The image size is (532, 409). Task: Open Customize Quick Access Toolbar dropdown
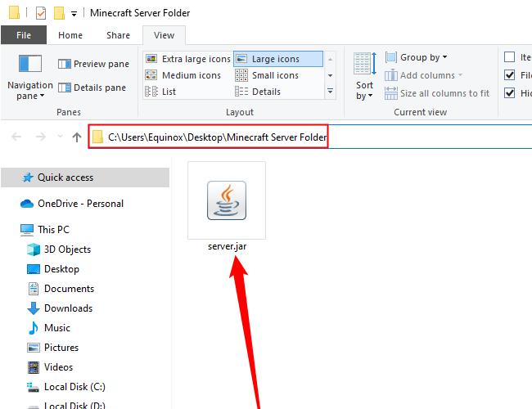(74, 14)
